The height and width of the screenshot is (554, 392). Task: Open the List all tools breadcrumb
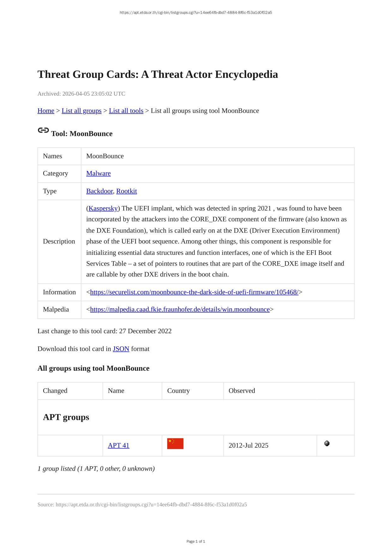[126, 111]
